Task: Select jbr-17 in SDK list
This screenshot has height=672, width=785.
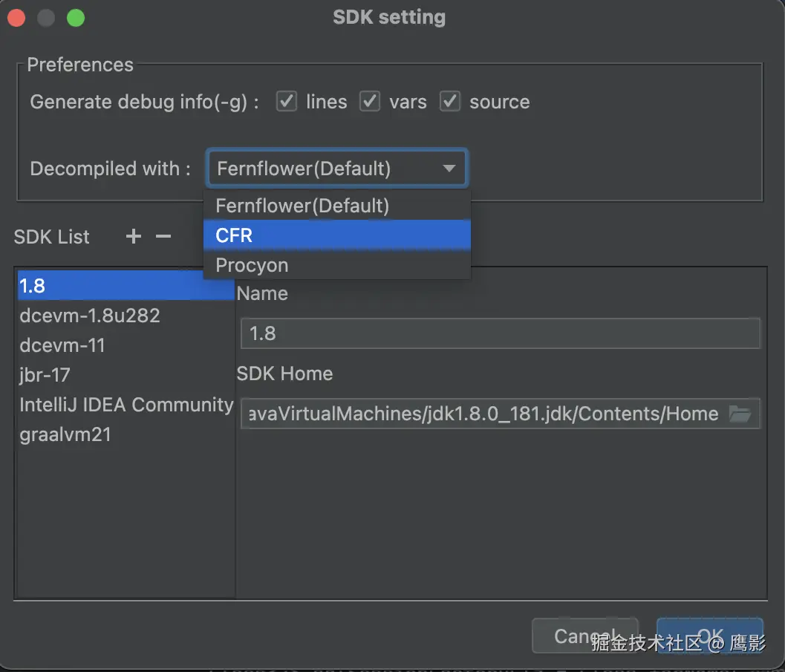Action: [x=45, y=375]
